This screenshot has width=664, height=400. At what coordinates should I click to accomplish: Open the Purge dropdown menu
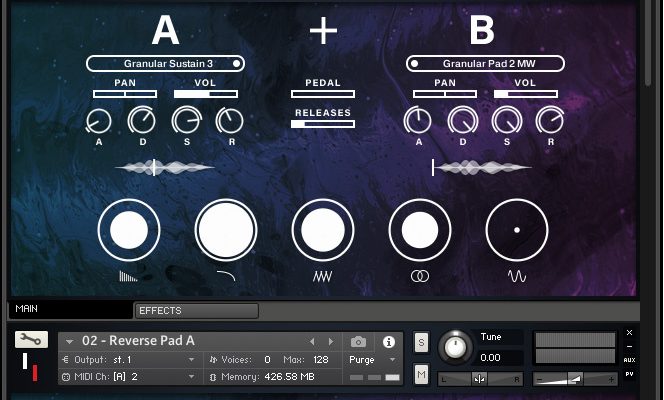coord(374,359)
